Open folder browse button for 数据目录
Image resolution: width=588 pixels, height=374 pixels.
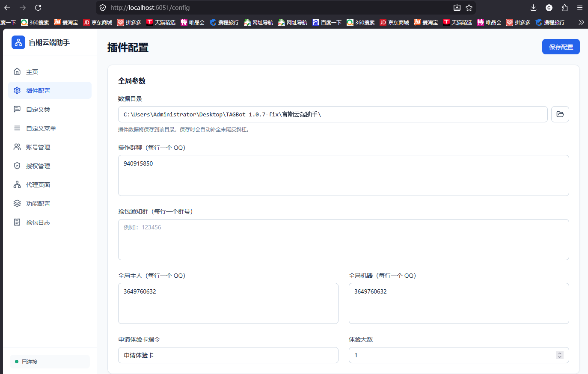tap(560, 114)
